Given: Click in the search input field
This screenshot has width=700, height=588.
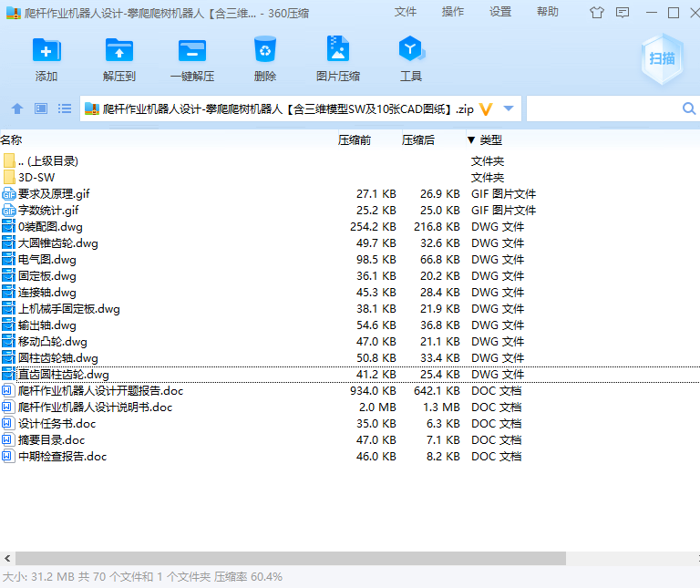Looking at the screenshot, I should (603, 108).
